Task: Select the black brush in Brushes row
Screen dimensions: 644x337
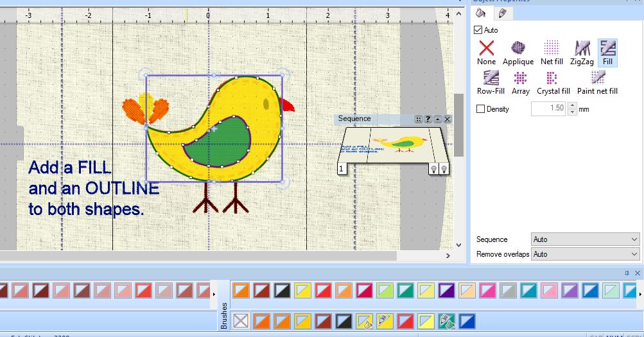Action: pyautogui.click(x=344, y=321)
